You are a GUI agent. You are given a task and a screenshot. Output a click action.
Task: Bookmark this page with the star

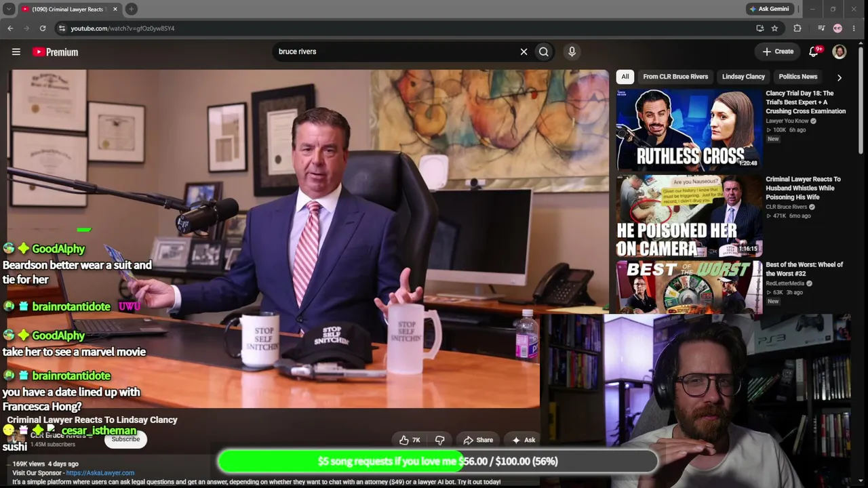point(774,28)
